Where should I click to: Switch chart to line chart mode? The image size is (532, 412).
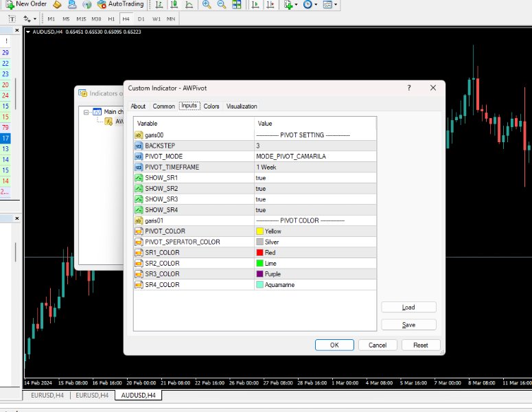189,4
